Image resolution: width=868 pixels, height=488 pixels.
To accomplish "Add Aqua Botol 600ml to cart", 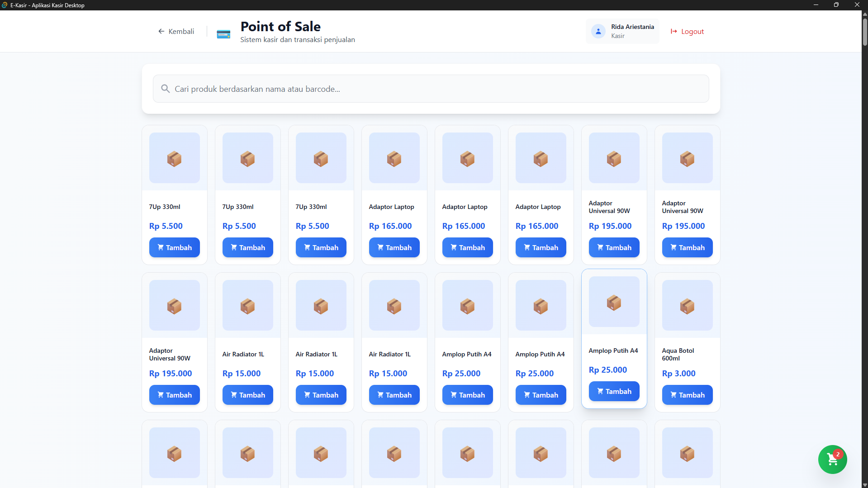I will click(x=687, y=394).
